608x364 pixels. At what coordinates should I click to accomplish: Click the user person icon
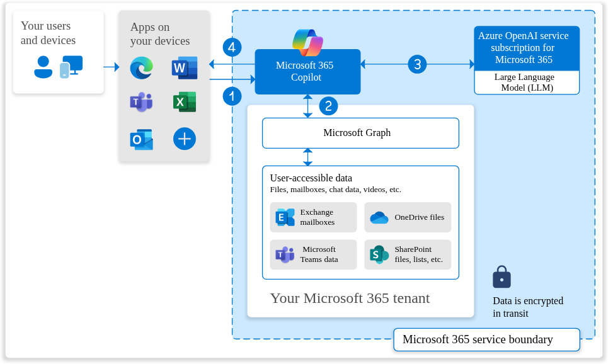click(43, 67)
